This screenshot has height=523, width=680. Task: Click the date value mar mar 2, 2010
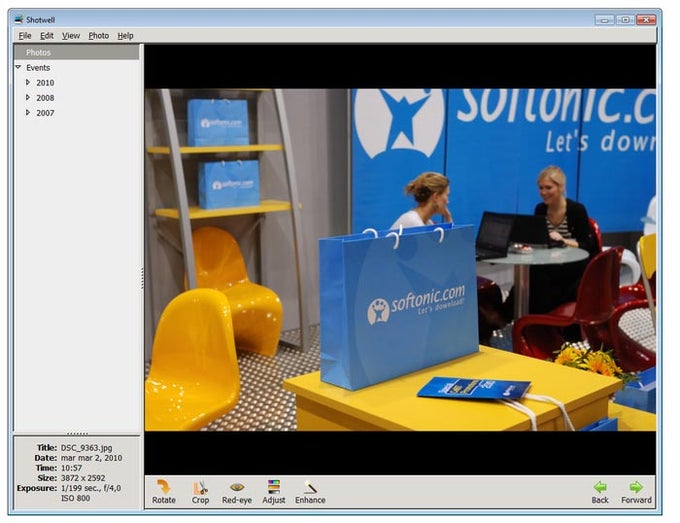[91, 458]
